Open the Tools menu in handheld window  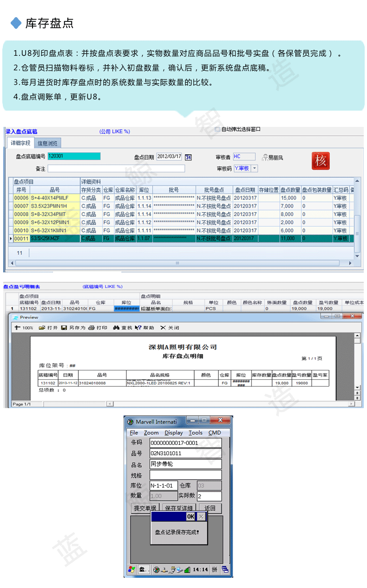195,433
